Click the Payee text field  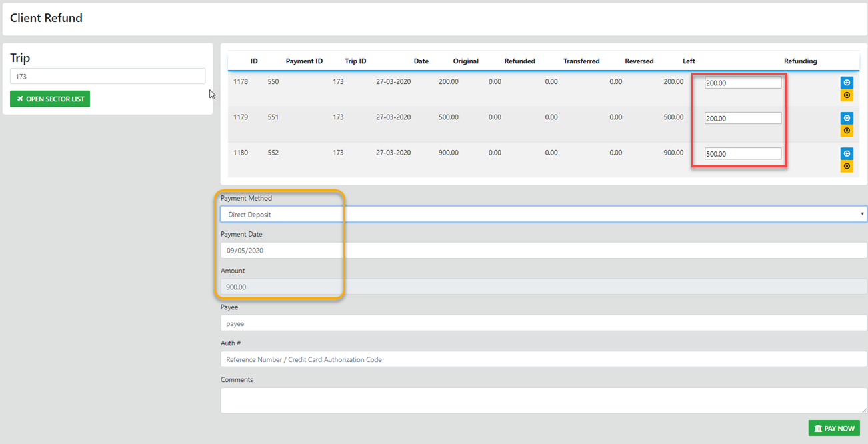pos(543,323)
